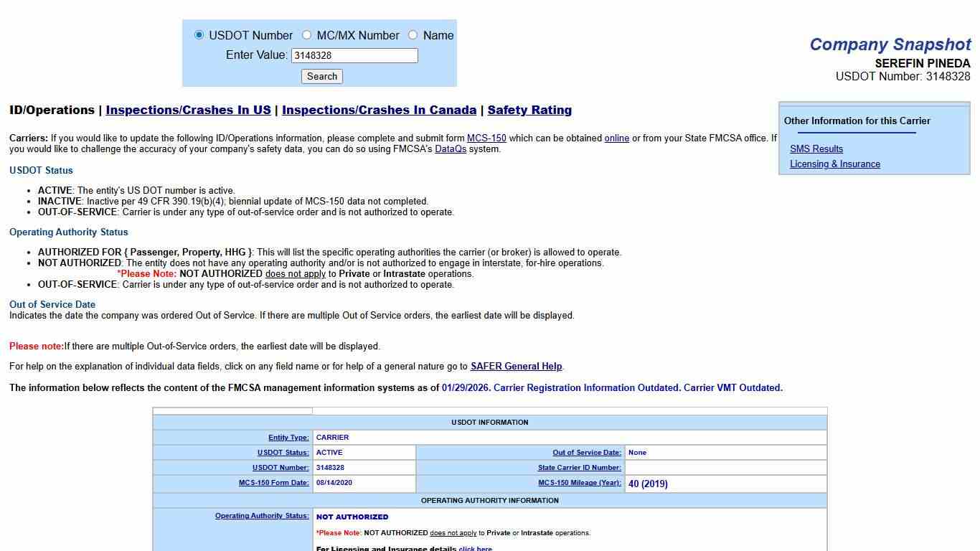Open the Inspections/Crashes In US section
Image resolution: width=980 pixels, height=551 pixels.
tap(187, 110)
